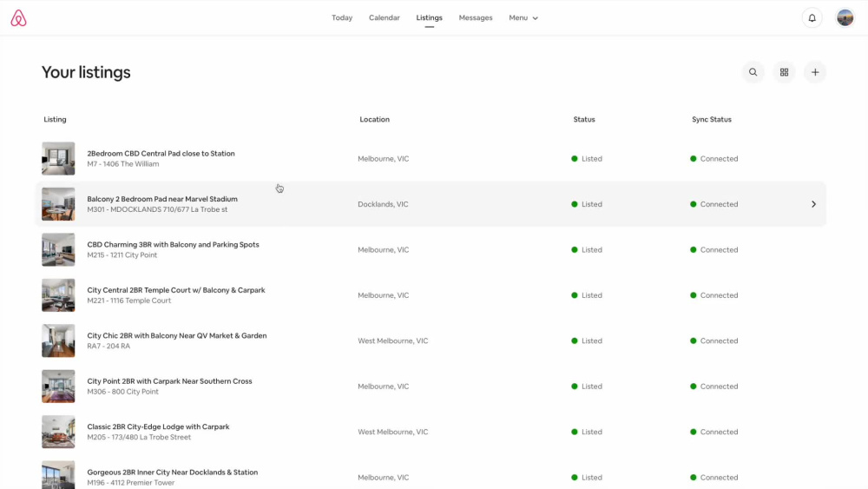The height and width of the screenshot is (489, 868).
Task: Click Listed status of City Central 2BR Temple Court
Action: point(587,295)
